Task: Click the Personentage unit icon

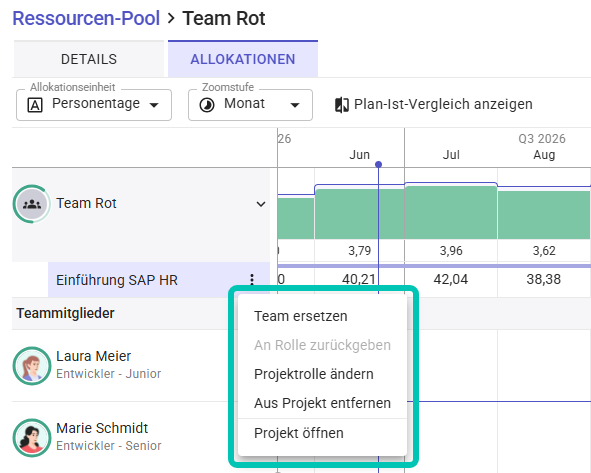Action: [x=35, y=105]
